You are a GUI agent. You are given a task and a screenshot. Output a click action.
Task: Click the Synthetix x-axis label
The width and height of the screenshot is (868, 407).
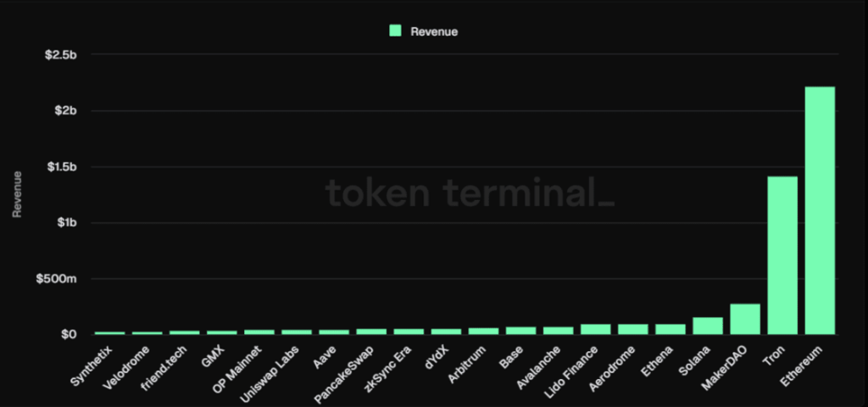click(x=92, y=365)
